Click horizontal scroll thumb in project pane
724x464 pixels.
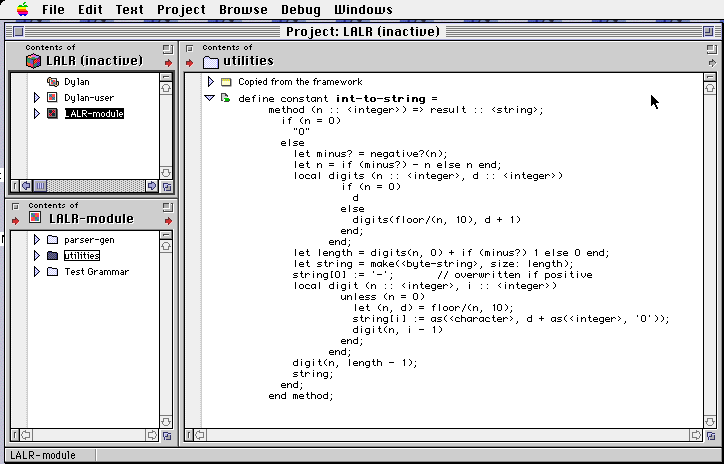coord(40,186)
